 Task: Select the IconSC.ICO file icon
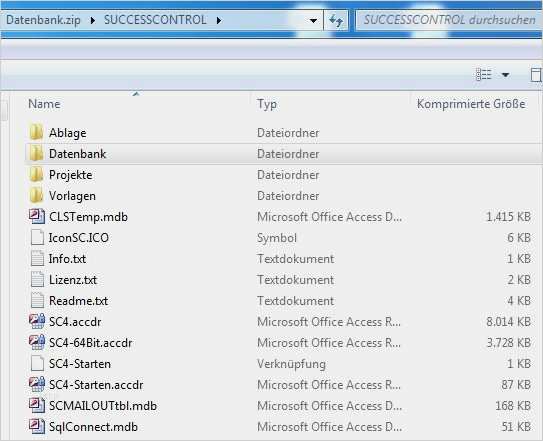click(x=37, y=238)
